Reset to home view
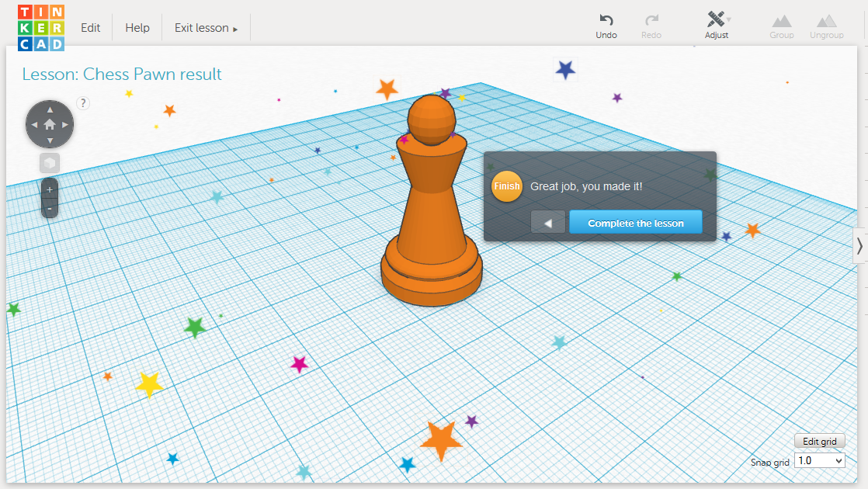This screenshot has width=868, height=489. 50,124
